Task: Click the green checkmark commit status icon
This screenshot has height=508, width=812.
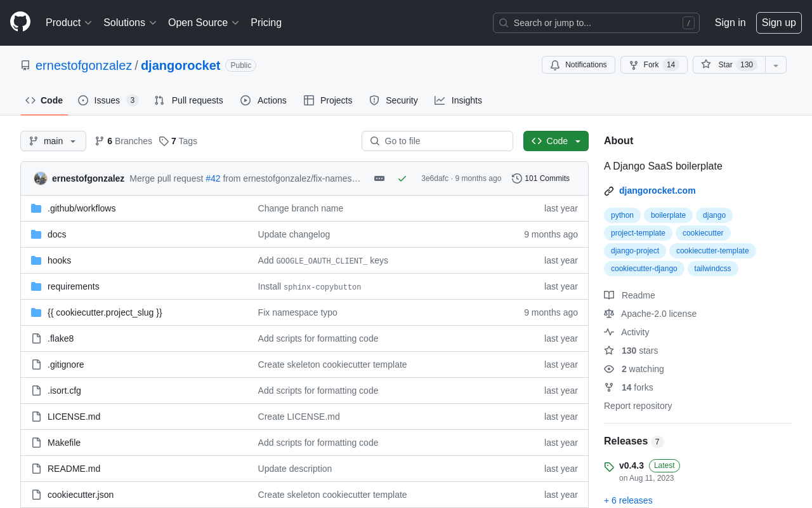Action: pyautogui.click(x=402, y=178)
